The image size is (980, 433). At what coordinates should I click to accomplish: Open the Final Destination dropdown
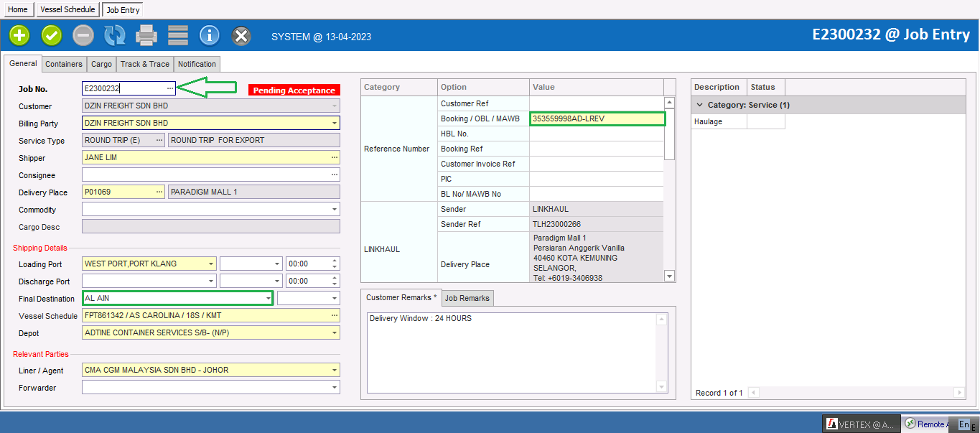coord(269,298)
